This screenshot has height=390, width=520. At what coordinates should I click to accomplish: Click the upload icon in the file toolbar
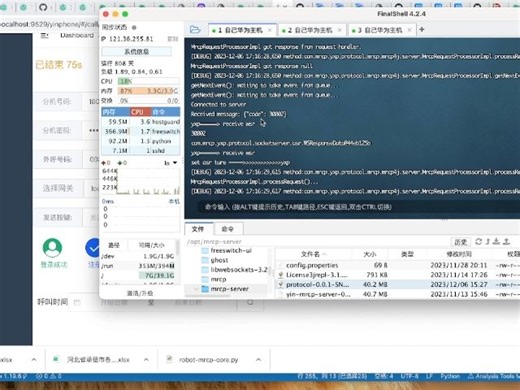pos(506,242)
